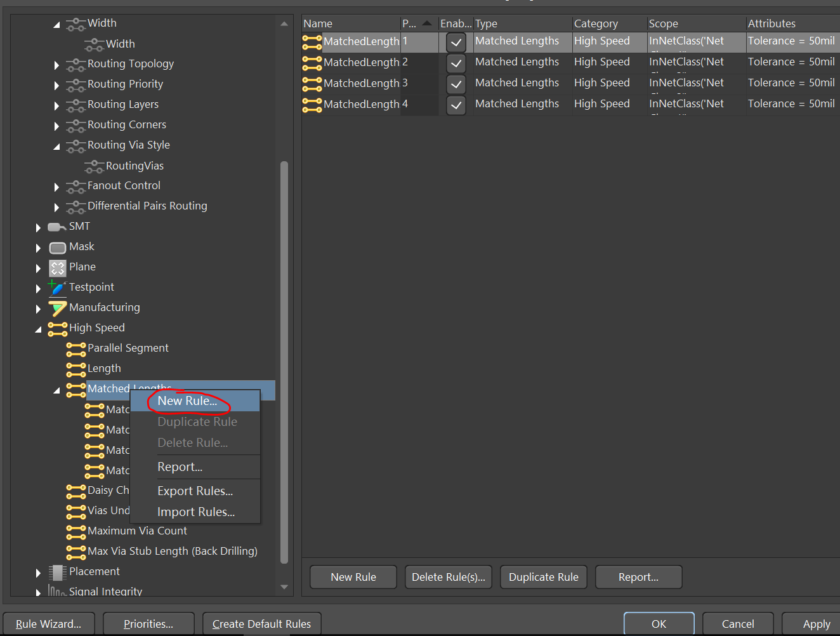Click the Fanout Control icon

tap(75, 187)
